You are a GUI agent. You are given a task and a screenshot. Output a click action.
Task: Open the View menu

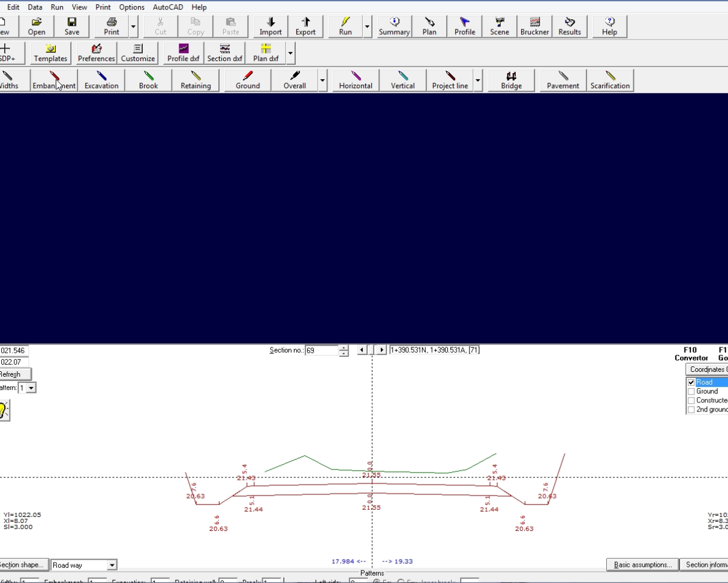(79, 7)
